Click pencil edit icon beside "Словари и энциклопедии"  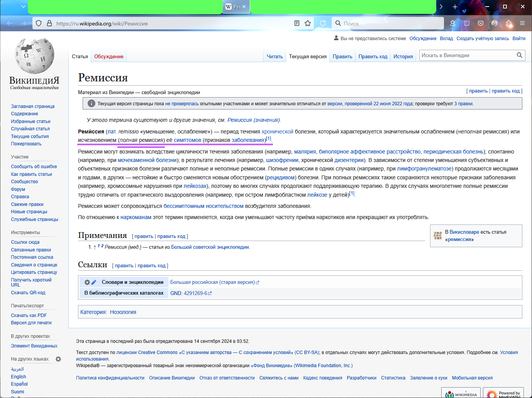[x=94, y=282]
